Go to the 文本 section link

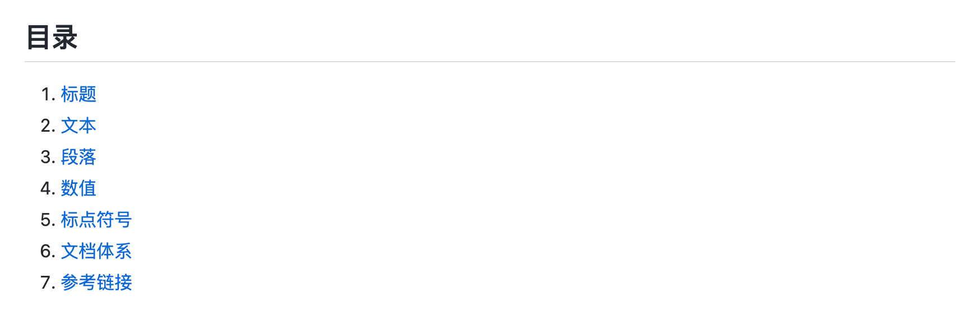[x=78, y=126]
